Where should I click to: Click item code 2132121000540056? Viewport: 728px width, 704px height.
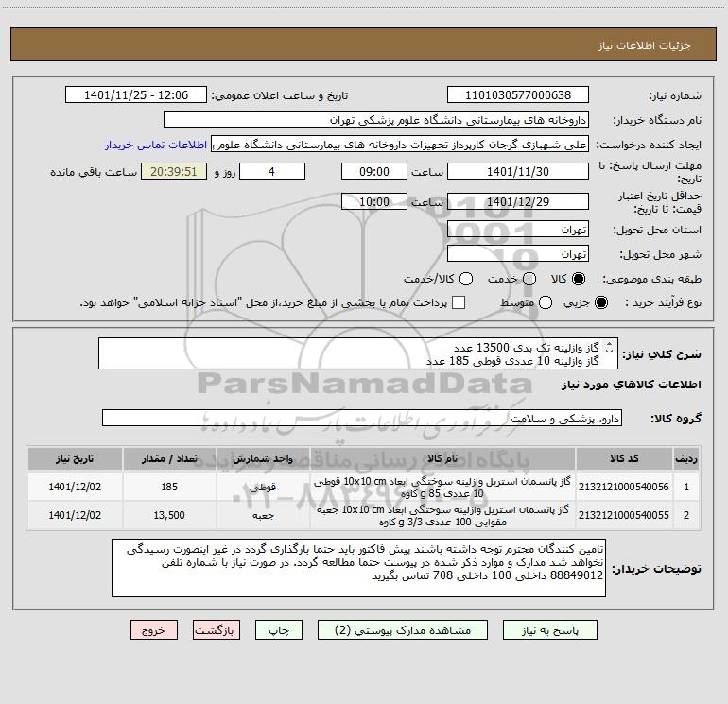tap(624, 487)
